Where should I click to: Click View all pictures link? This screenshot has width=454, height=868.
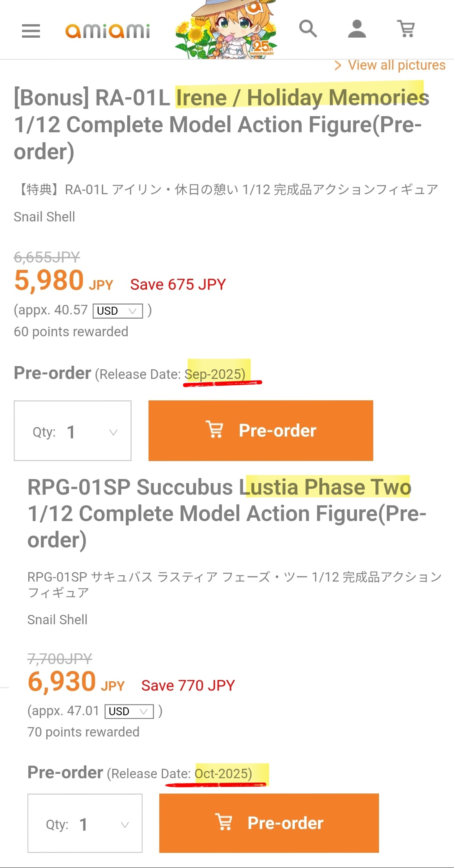pyautogui.click(x=397, y=65)
